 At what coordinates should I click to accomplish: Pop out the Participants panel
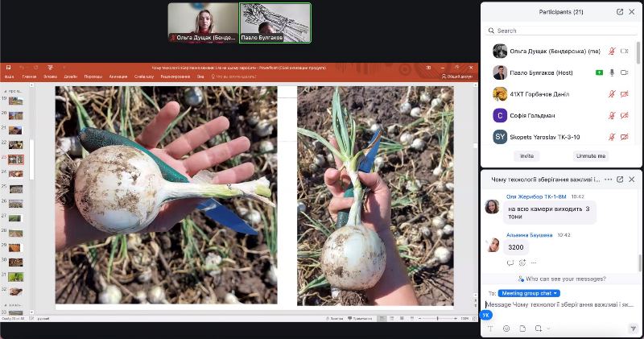(620, 12)
